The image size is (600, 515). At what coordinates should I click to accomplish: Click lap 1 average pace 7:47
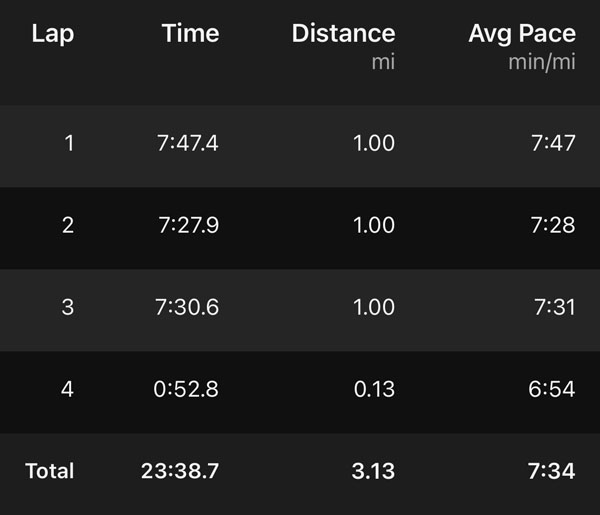tap(553, 143)
